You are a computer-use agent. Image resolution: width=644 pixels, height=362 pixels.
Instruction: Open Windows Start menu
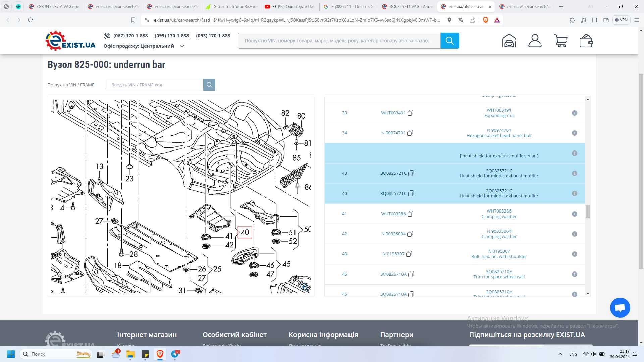[11, 354]
